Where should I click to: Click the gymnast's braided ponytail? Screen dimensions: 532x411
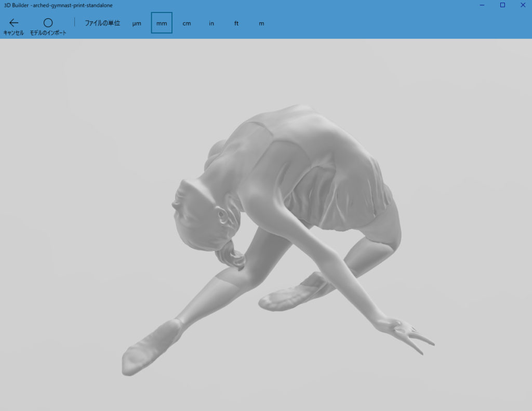click(231, 256)
